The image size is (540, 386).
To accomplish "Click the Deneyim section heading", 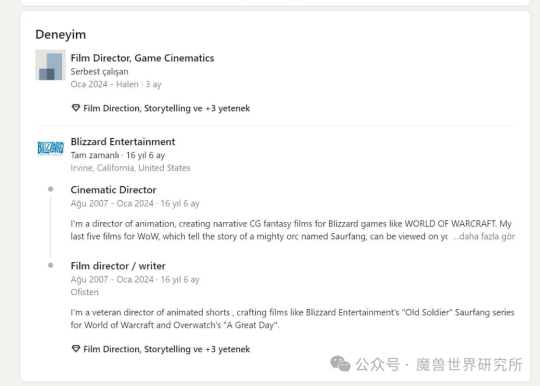I will (61, 34).
